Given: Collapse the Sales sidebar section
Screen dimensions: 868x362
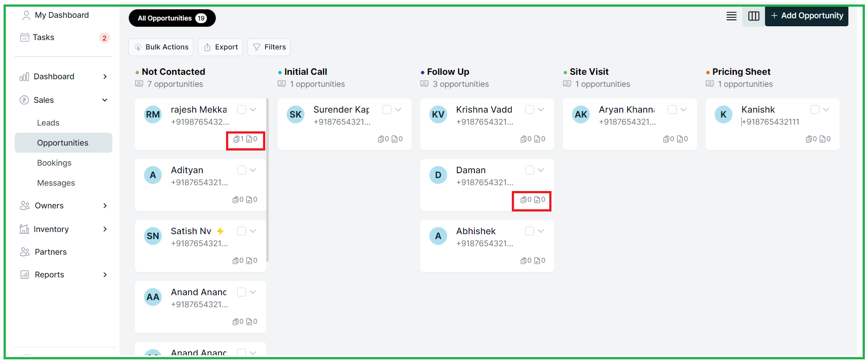Looking at the screenshot, I should [x=105, y=100].
